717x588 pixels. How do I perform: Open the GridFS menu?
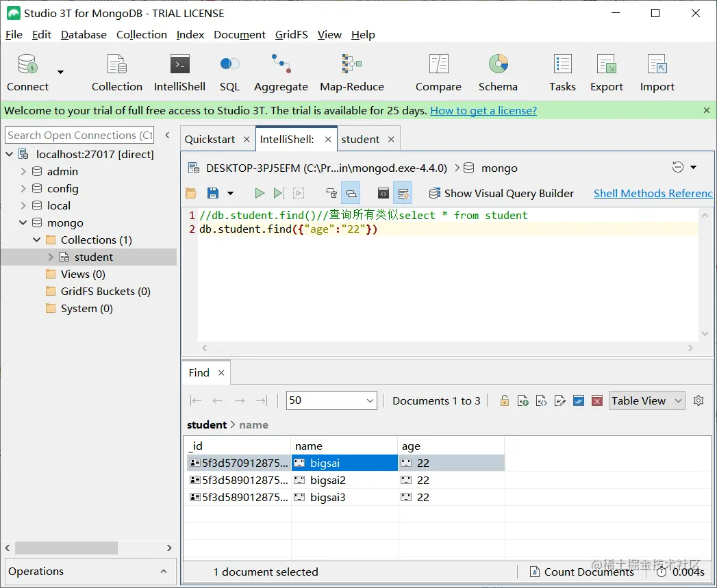coord(291,35)
